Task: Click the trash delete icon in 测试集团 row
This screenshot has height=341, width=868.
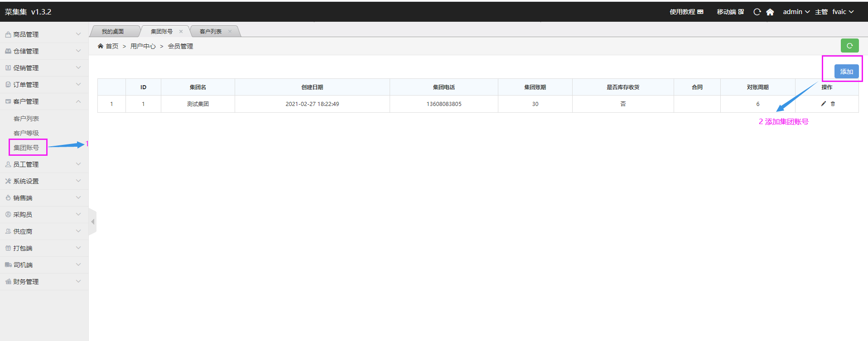Action: 833,104
